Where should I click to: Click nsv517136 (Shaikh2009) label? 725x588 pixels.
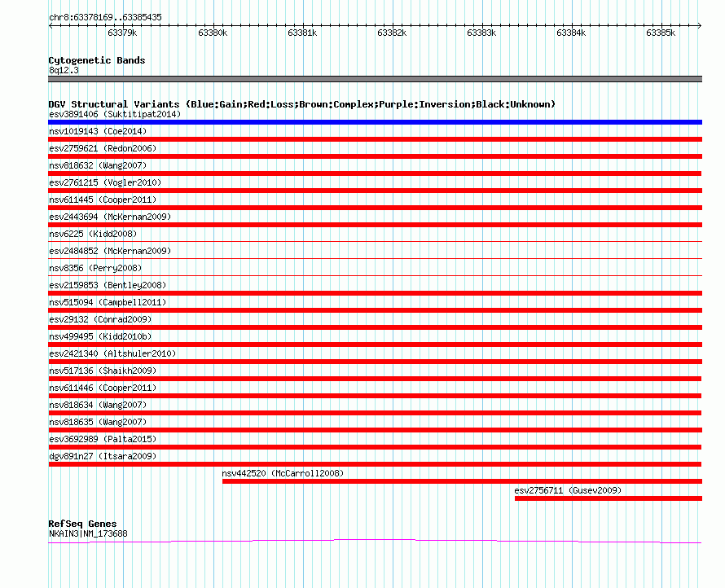click(103, 371)
